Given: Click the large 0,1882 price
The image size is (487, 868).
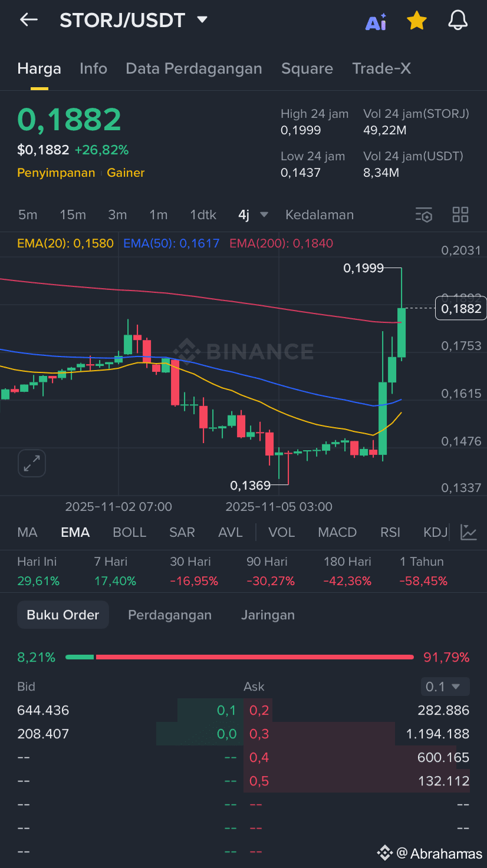Looking at the screenshot, I should point(69,120).
